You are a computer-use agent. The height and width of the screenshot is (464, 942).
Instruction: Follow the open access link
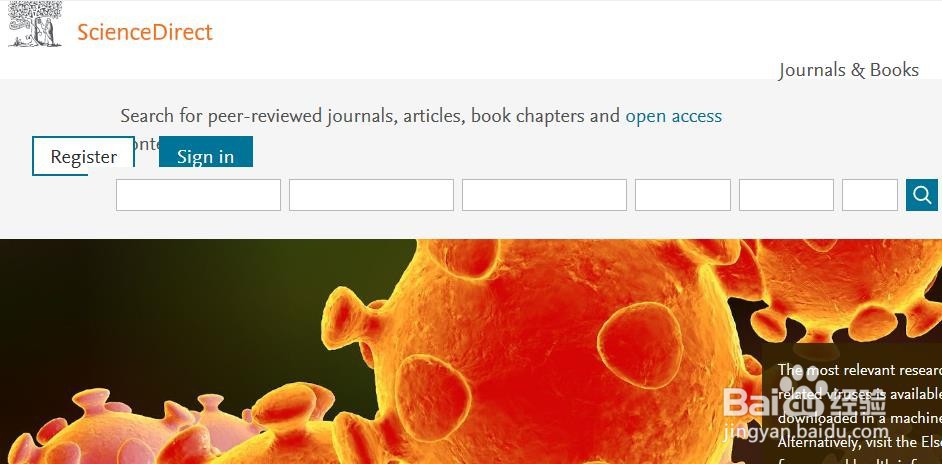click(673, 115)
